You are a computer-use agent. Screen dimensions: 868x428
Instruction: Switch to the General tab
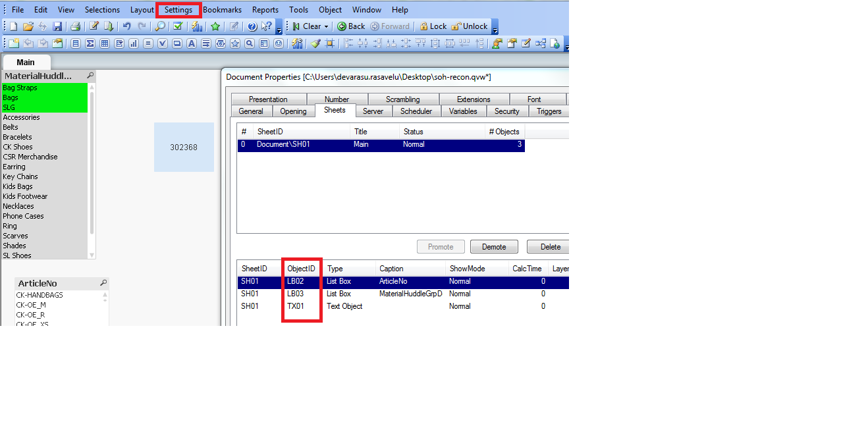(251, 111)
